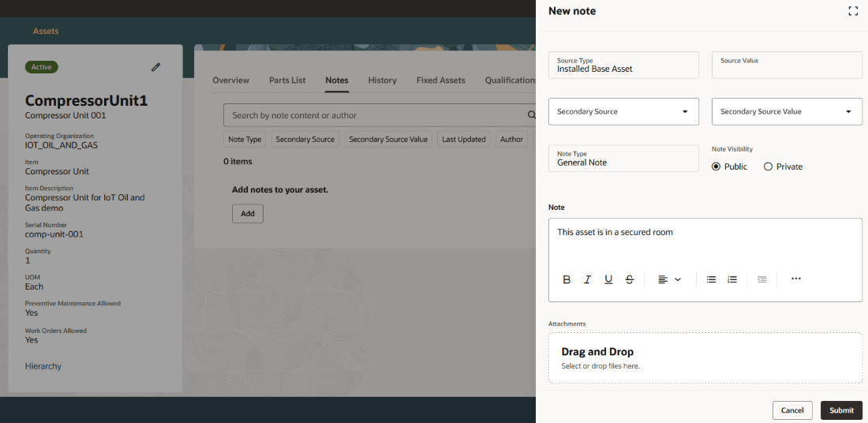Click the Source Value field

tap(787, 65)
